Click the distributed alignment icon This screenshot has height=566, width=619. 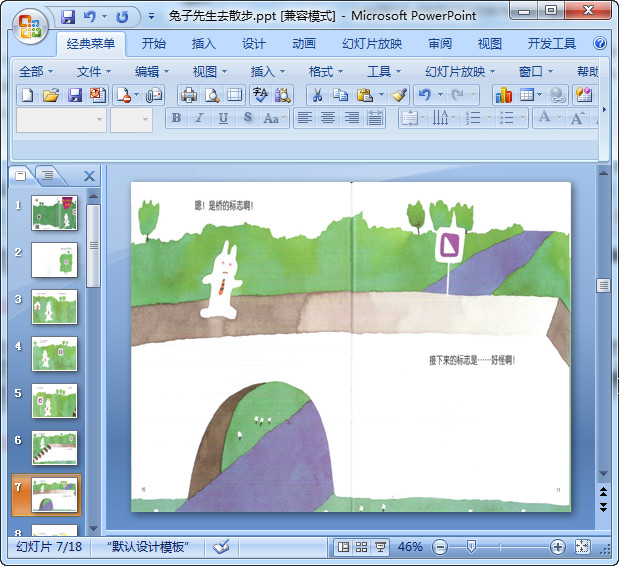tap(375, 118)
